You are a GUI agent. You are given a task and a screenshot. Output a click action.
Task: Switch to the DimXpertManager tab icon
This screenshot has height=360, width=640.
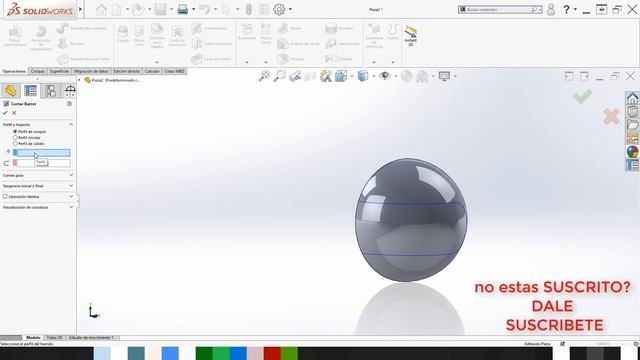pyautogui.click(x=70, y=91)
